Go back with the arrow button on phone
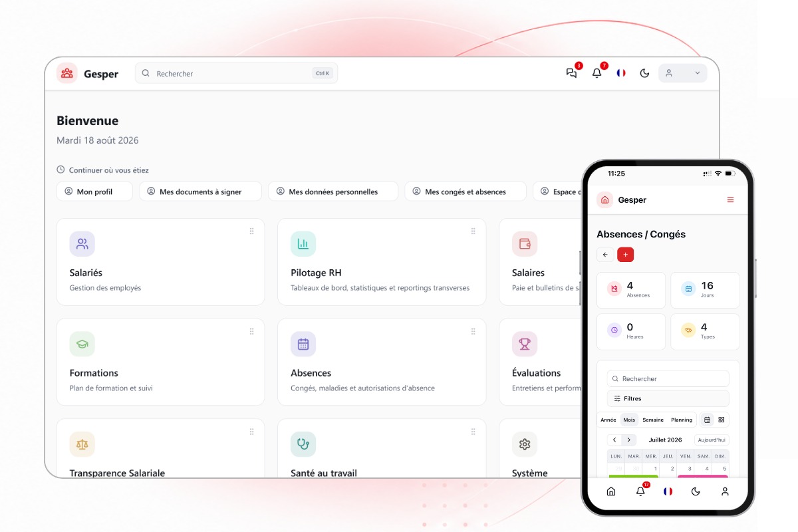Viewport: 798px width, 532px height. pos(605,255)
